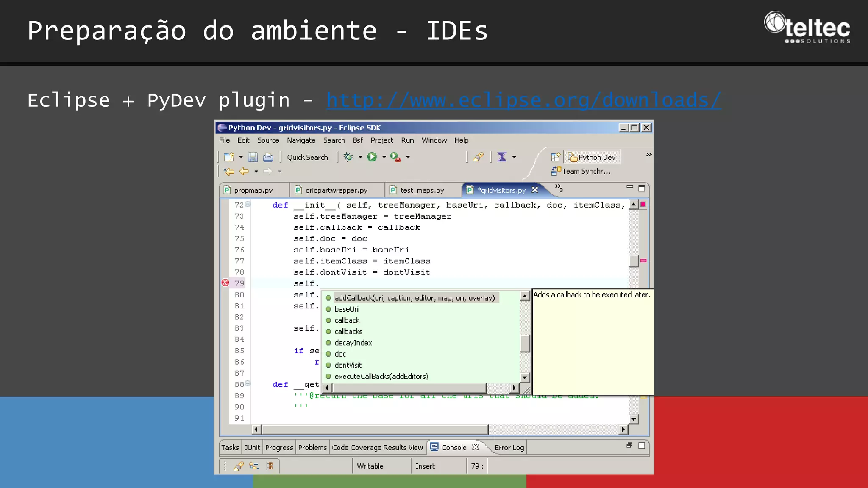Select baseUri completion suggestion
This screenshot has height=488, width=868.
point(346,309)
